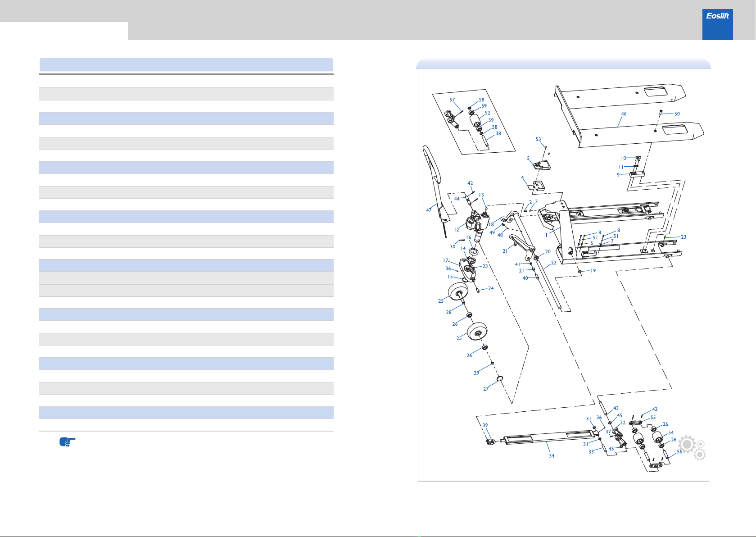This screenshot has height=537, width=756.
Task: Select part label 12 beside pump unit
Action: (x=457, y=230)
